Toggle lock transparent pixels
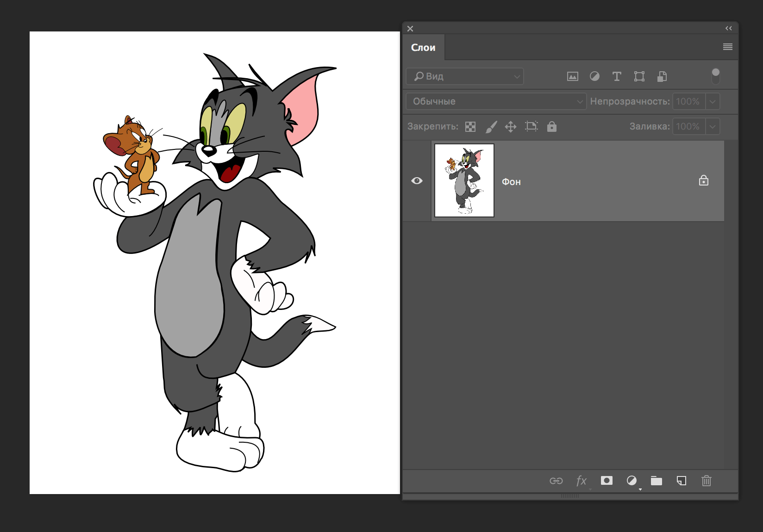The height and width of the screenshot is (532, 763). coord(470,127)
